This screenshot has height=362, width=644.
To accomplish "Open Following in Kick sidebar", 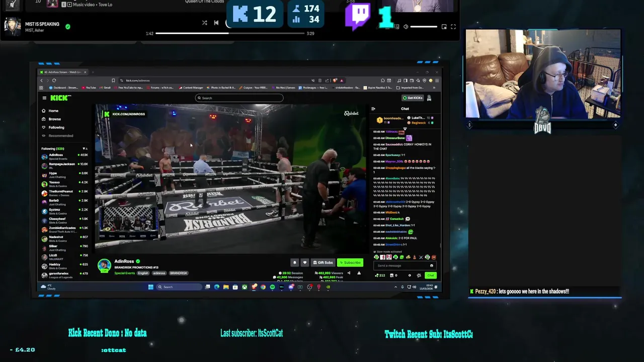I will click(x=53, y=127).
